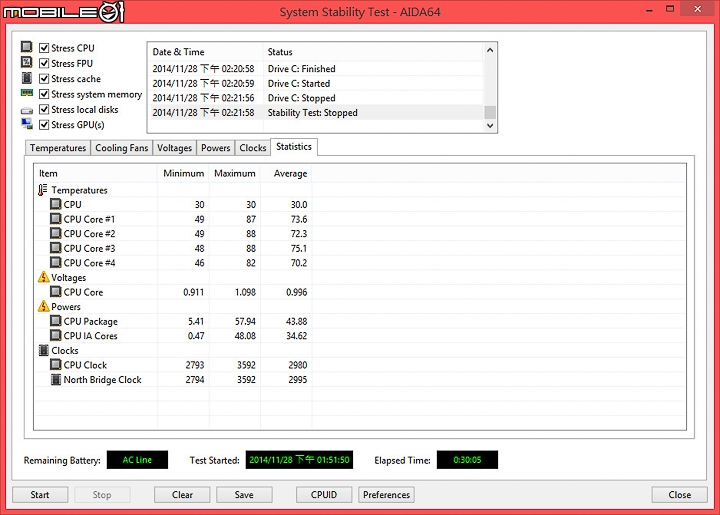Screen dimensions: 720x515
Task: Click the cache chip icon beside Stress cache
Action: [x=27, y=78]
